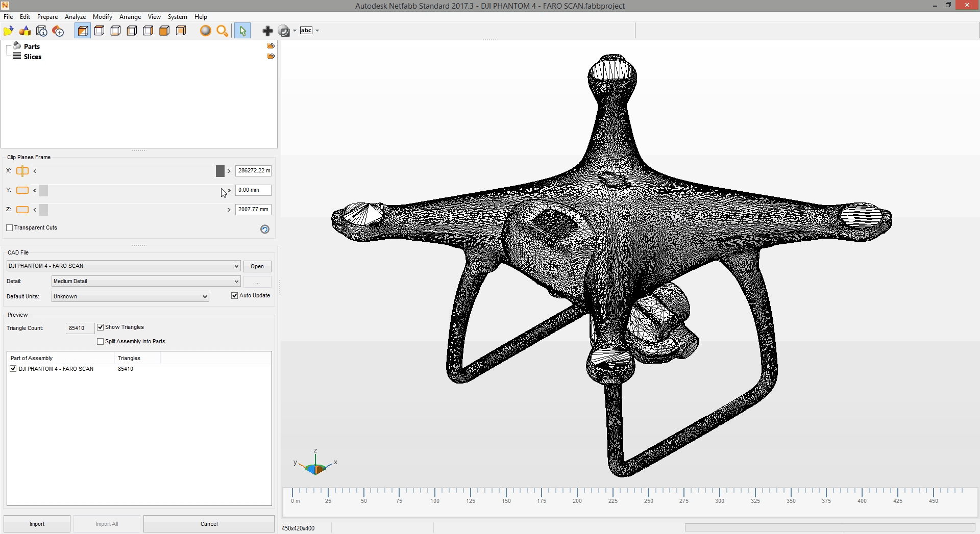Screen dimensions: 980x534
Task: Toggle the Z clip plane icon
Action: coord(22,210)
